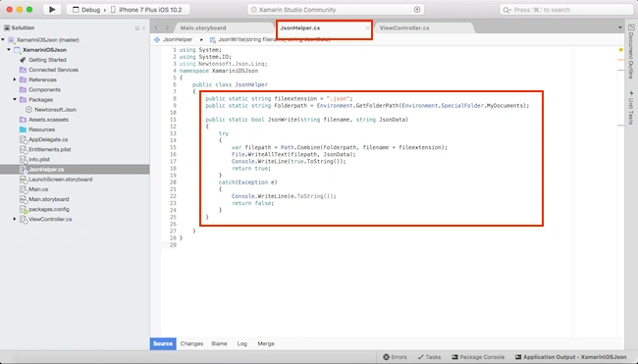Navigate forward with right arrow
The width and height of the screenshot is (638, 364).
point(167,27)
